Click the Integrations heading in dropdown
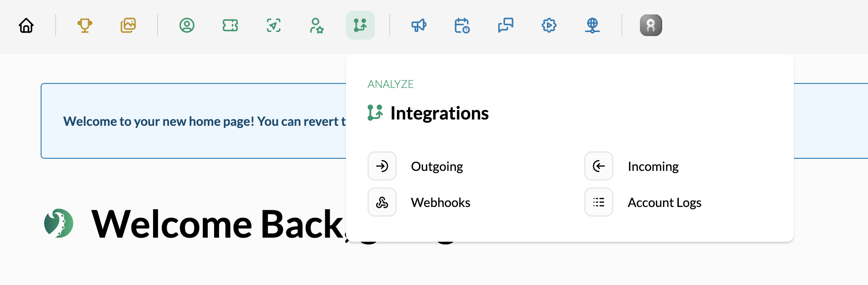The height and width of the screenshot is (285, 868). (x=439, y=113)
